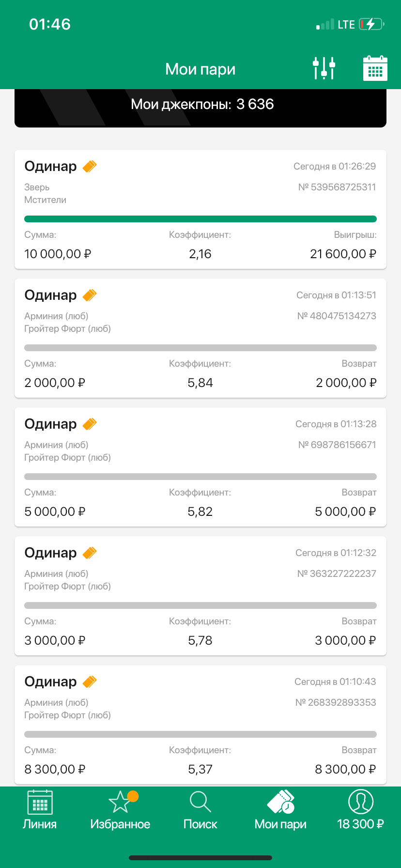Open bet № 539568725311 details
Screen dimensions: 401x868
(x=337, y=187)
